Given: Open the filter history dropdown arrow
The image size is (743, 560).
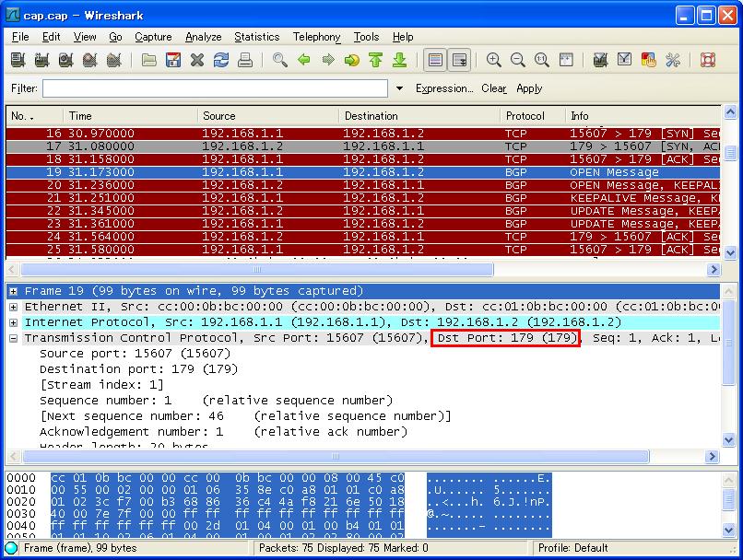Looking at the screenshot, I should point(399,88).
